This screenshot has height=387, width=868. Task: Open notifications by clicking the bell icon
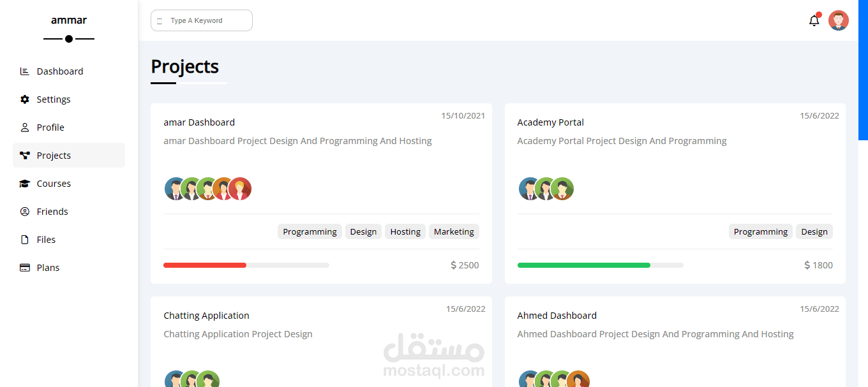pos(814,20)
